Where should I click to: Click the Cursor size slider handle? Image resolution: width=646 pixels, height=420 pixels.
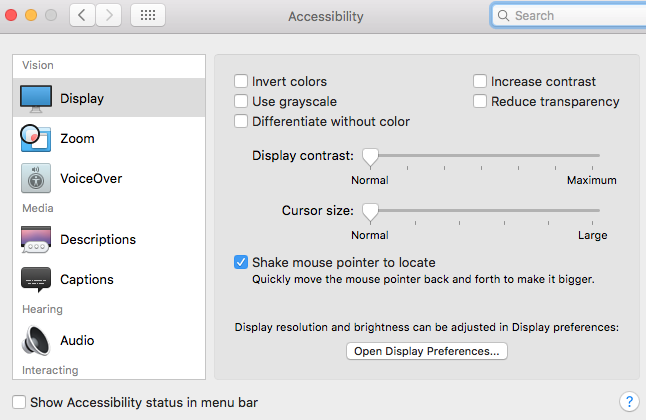click(370, 211)
